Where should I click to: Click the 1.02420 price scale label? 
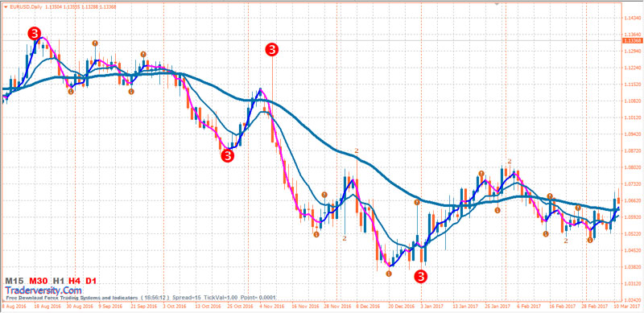(633, 300)
